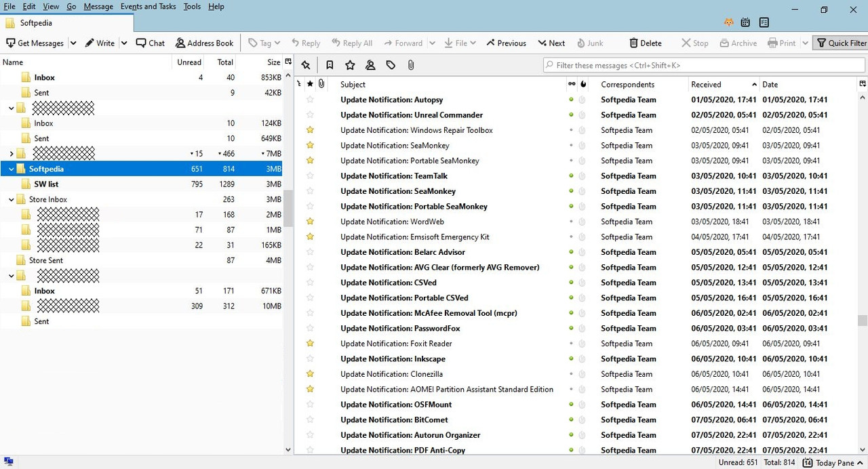The image size is (868, 469).
Task: Open the Events and Tasks menu
Action: tap(148, 7)
